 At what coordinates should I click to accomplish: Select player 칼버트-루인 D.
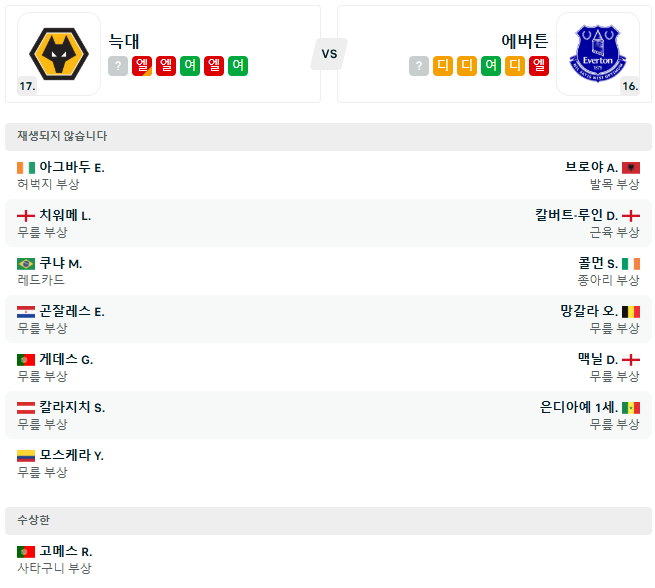point(575,216)
